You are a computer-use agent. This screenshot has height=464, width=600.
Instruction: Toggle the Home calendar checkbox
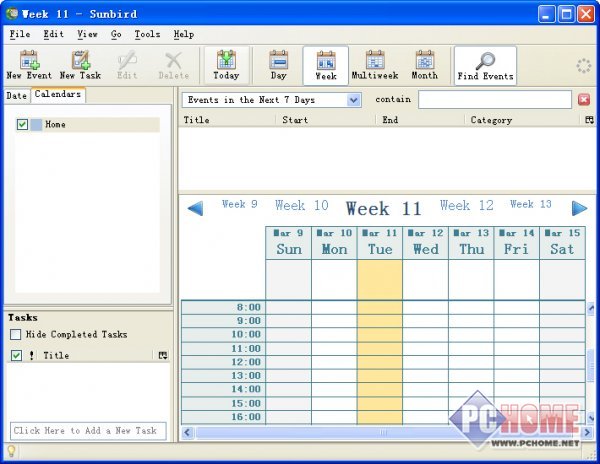coord(22,124)
